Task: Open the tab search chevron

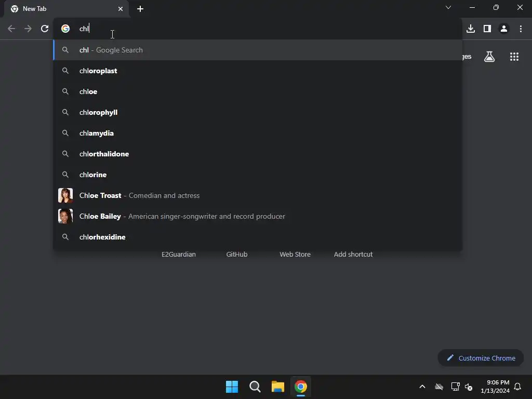Action: click(448, 7)
